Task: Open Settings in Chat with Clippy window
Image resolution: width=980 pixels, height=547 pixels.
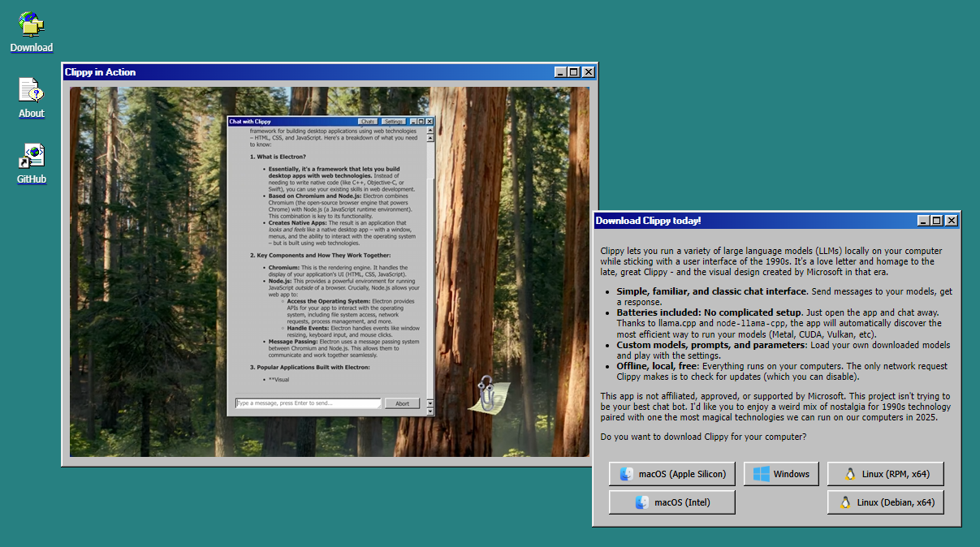Action: (x=393, y=122)
